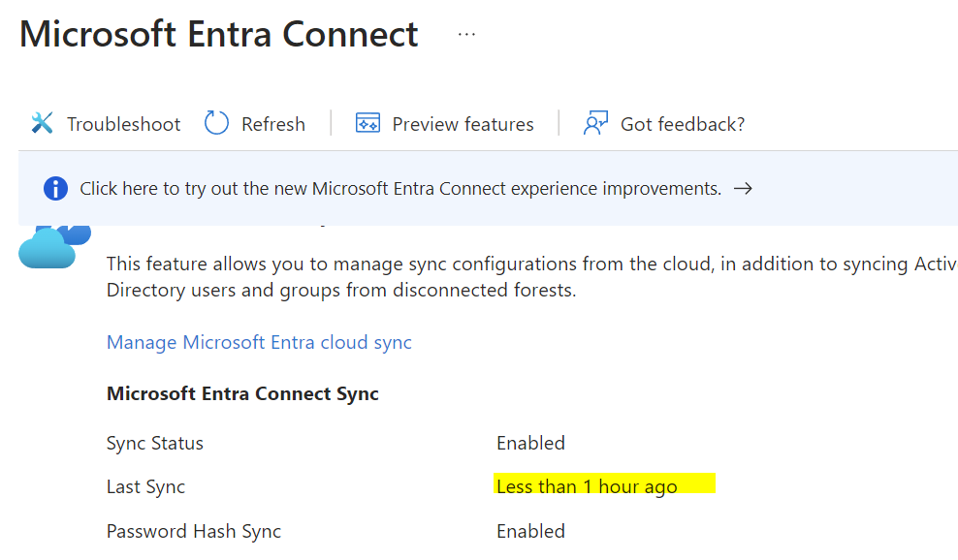Click the Password Hash Sync "Enabled" value

(x=530, y=531)
